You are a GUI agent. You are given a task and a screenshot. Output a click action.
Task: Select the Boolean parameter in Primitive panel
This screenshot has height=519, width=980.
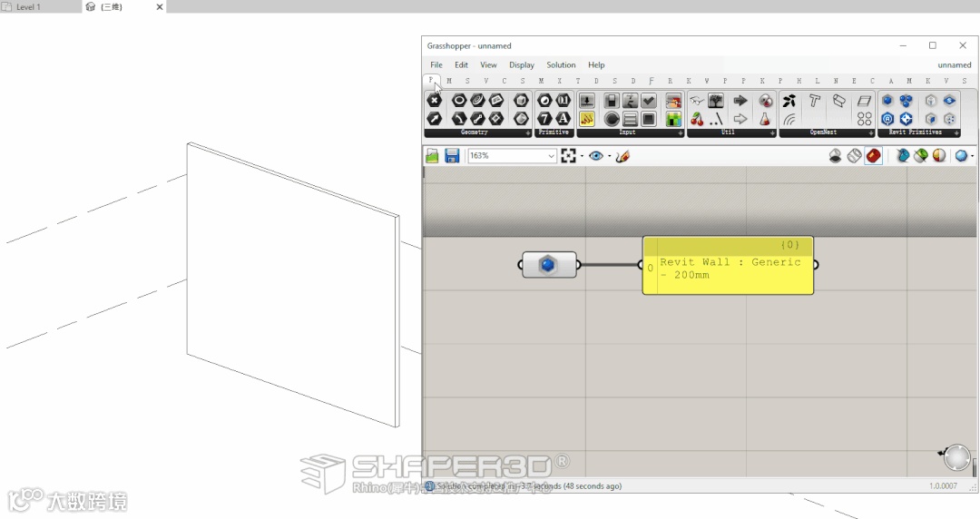point(545,100)
